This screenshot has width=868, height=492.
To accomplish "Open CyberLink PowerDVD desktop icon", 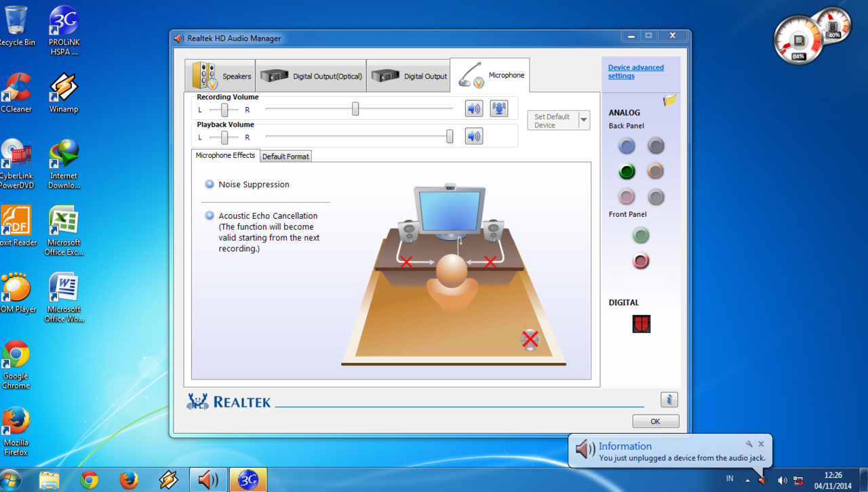I will click(x=16, y=164).
